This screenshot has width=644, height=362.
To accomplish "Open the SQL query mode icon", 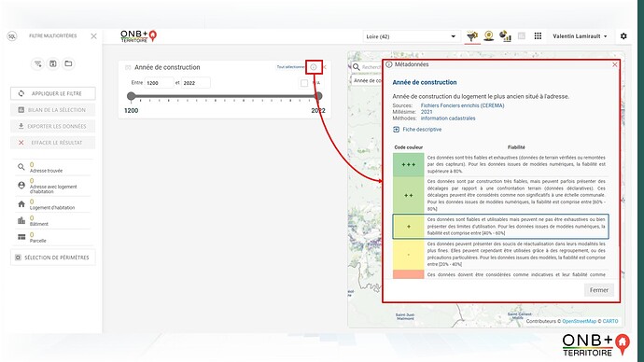I will click(x=12, y=36).
